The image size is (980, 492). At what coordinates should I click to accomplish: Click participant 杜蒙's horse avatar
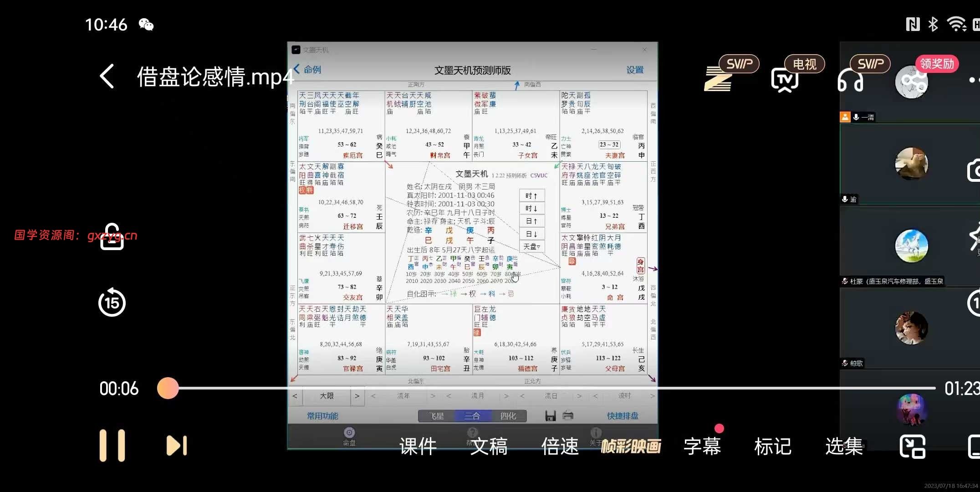(912, 246)
